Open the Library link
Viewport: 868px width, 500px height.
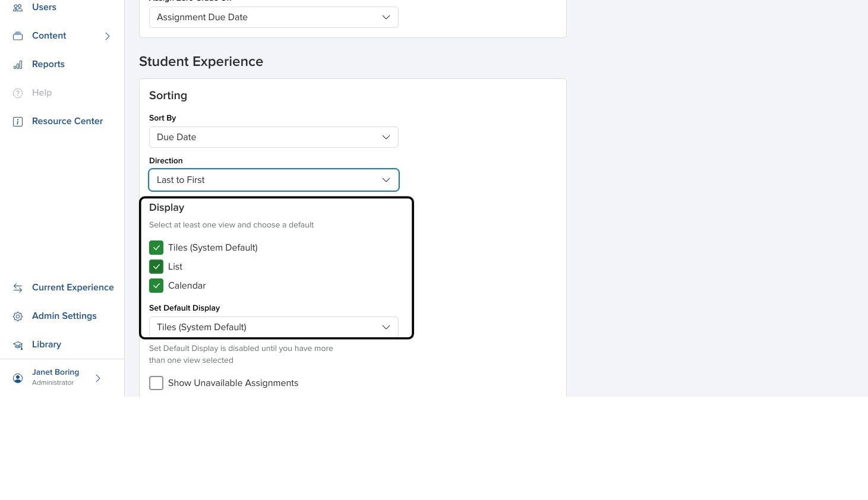tap(46, 344)
